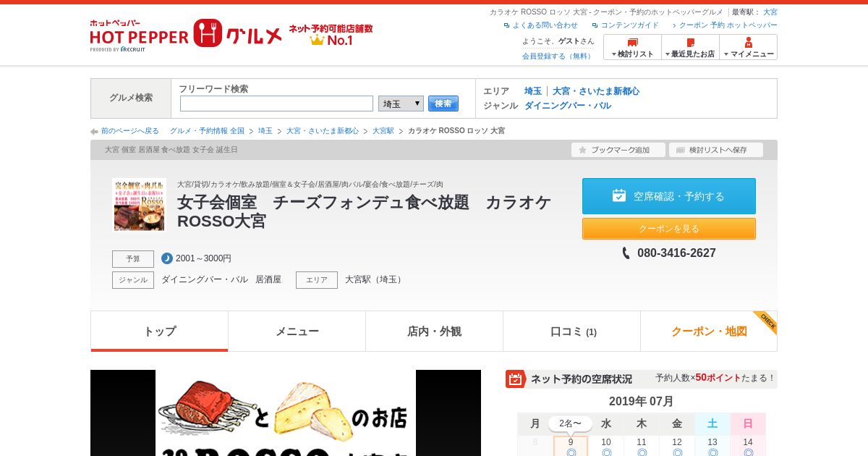The height and width of the screenshot is (456, 868).
Task: Open 大宮駅 breadcrumb link
Action: pos(383,131)
